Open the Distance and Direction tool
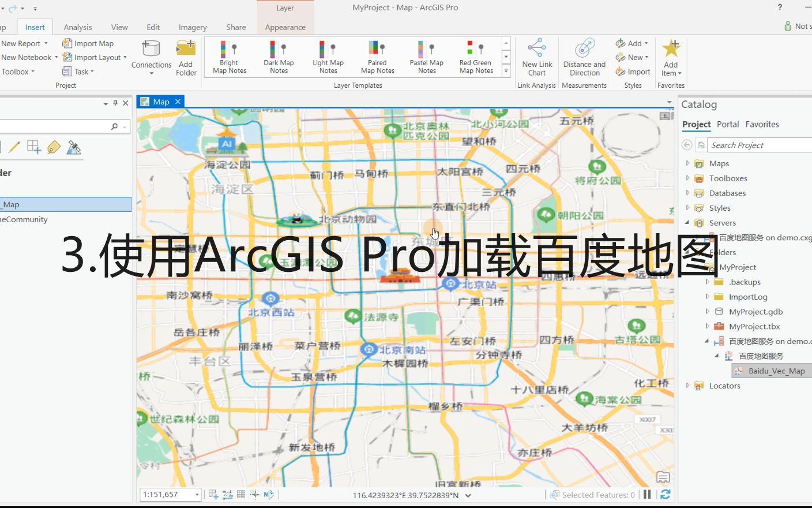 pyautogui.click(x=584, y=58)
